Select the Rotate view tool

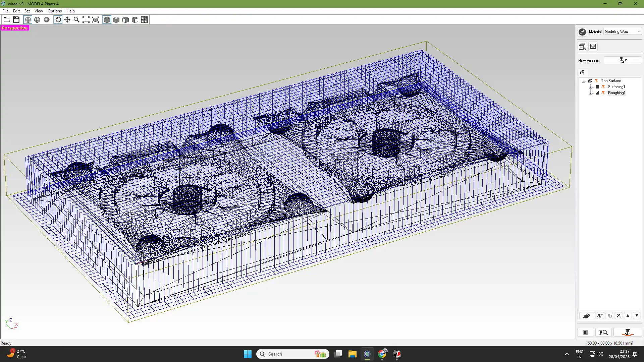point(58,20)
